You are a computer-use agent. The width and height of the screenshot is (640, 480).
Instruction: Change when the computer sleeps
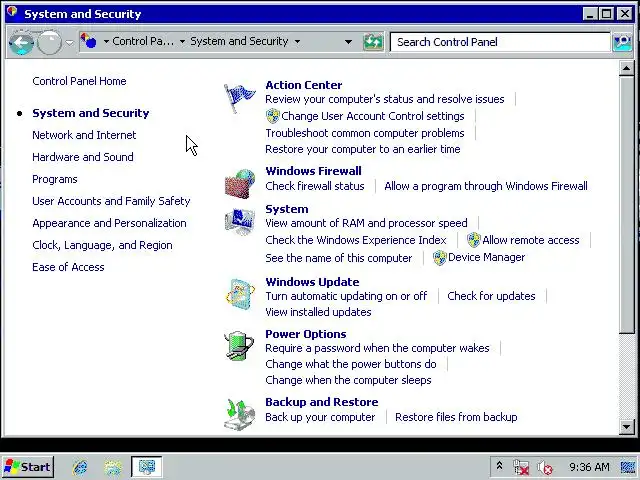pyautogui.click(x=348, y=380)
